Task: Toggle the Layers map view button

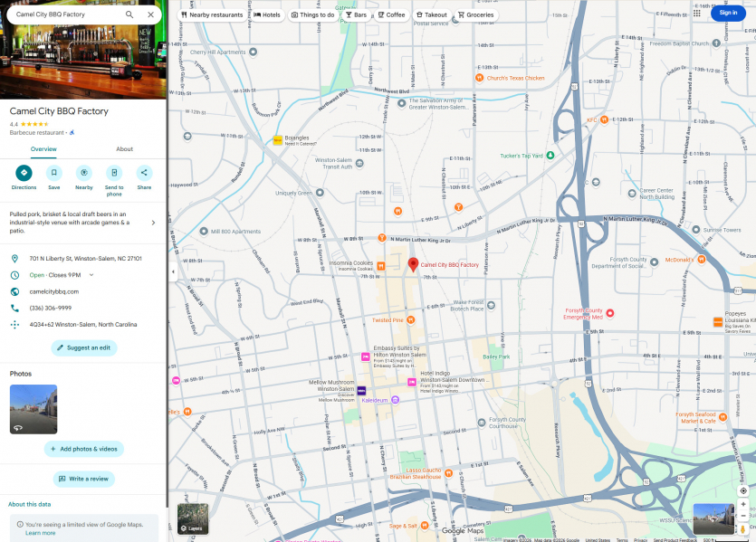Action: 192,518
